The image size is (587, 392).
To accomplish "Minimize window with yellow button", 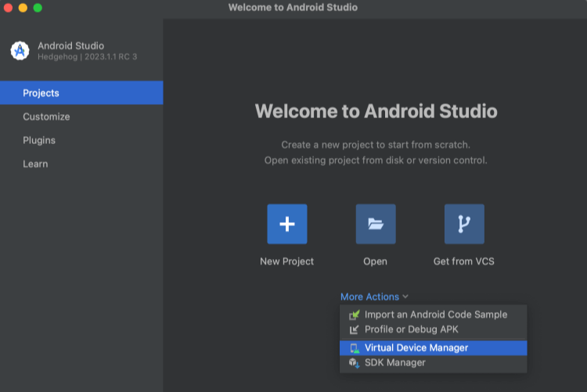I will (x=23, y=8).
